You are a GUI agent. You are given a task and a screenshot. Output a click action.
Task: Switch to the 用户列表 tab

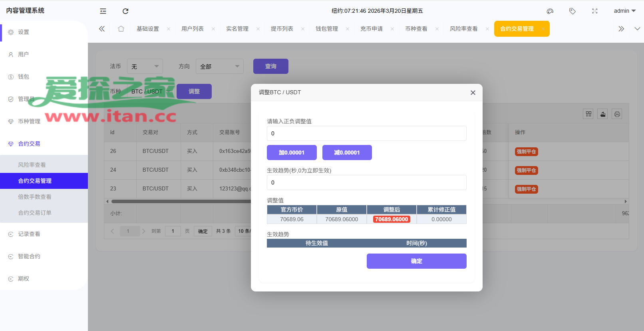click(x=193, y=29)
